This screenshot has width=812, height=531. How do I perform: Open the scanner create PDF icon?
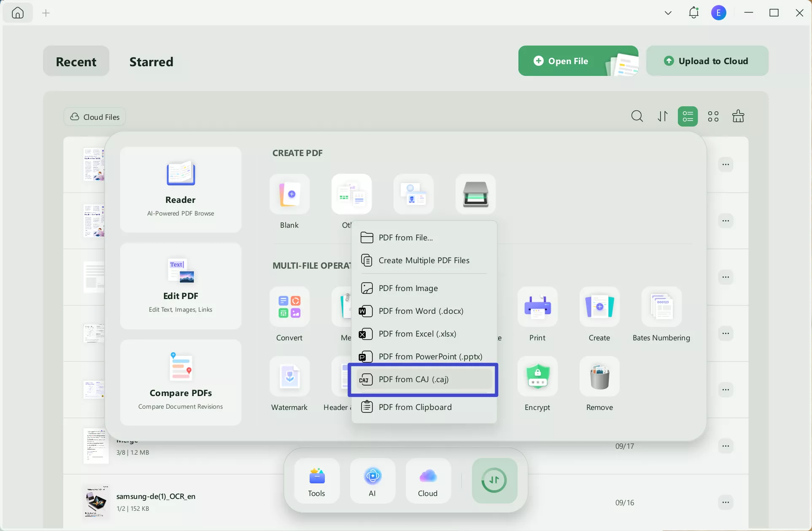475,194
